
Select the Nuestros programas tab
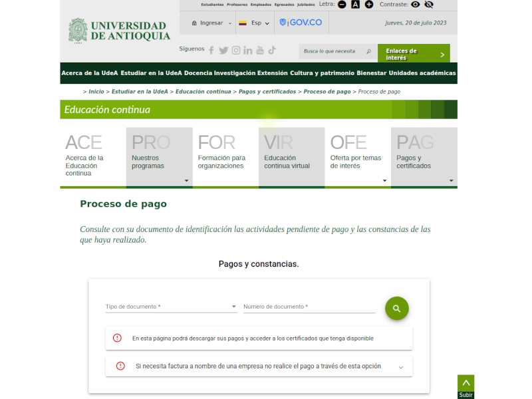(x=159, y=157)
